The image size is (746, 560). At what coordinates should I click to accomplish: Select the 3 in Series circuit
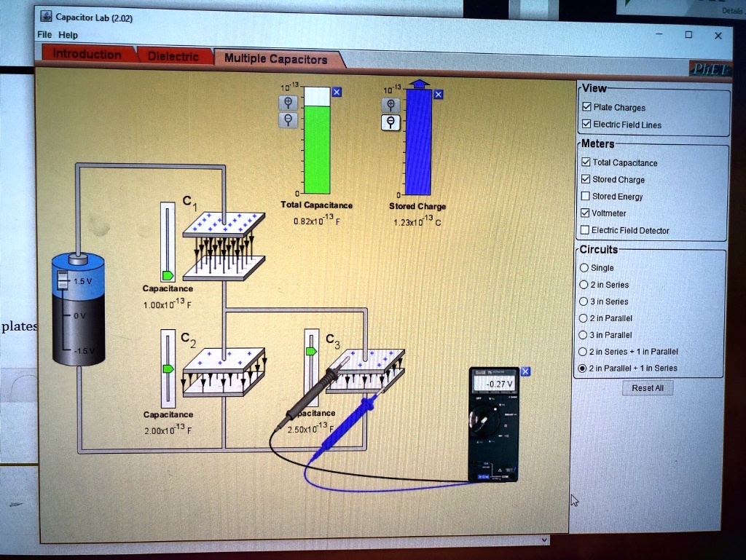tap(585, 301)
